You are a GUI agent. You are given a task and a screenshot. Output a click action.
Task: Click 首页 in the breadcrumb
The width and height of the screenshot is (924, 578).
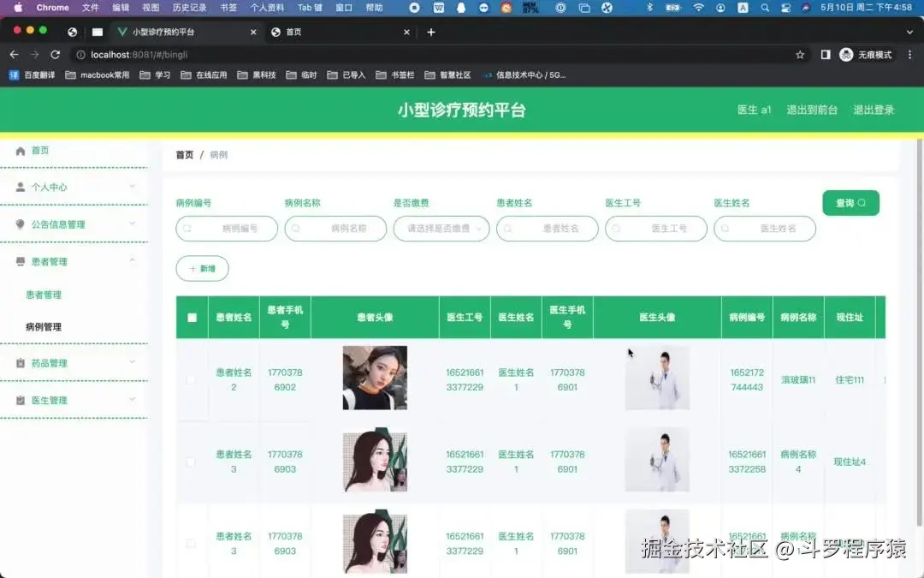click(185, 154)
